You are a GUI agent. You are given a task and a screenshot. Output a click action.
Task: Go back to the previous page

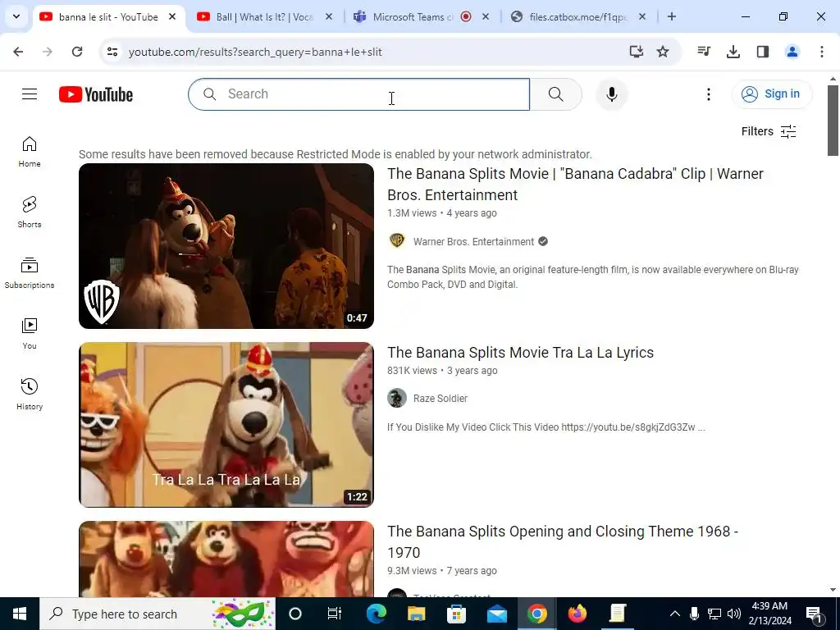pos(18,52)
